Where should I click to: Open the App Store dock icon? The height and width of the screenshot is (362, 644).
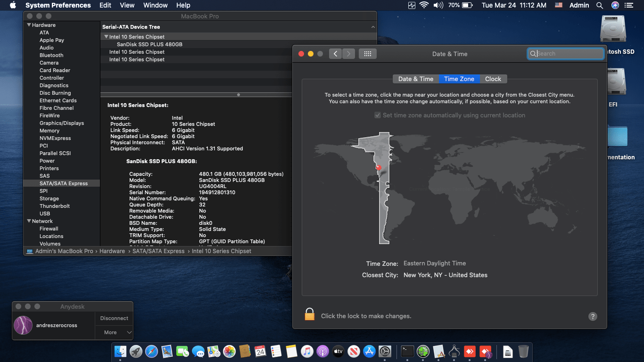click(369, 351)
